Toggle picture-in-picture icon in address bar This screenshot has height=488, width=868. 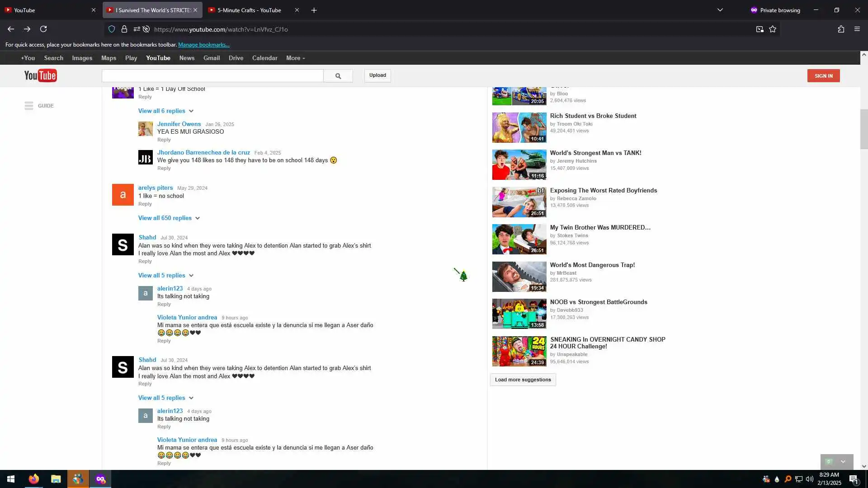pyautogui.click(x=759, y=29)
